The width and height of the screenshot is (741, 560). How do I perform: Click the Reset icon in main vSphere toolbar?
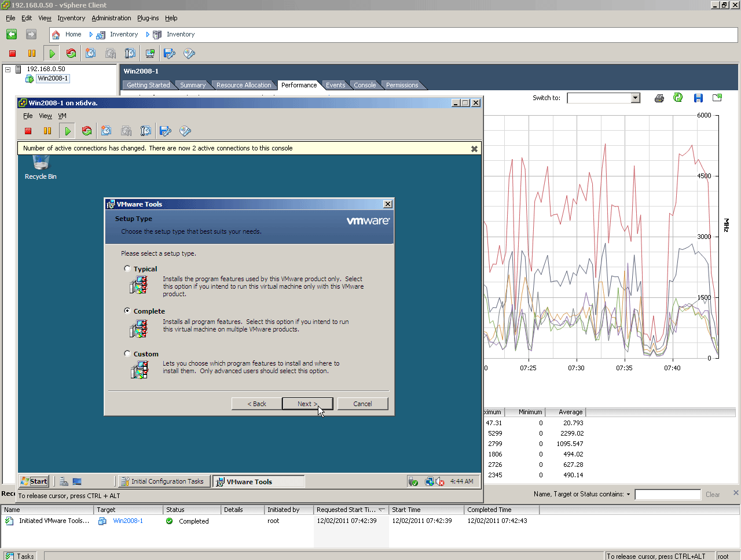[x=71, y=53]
